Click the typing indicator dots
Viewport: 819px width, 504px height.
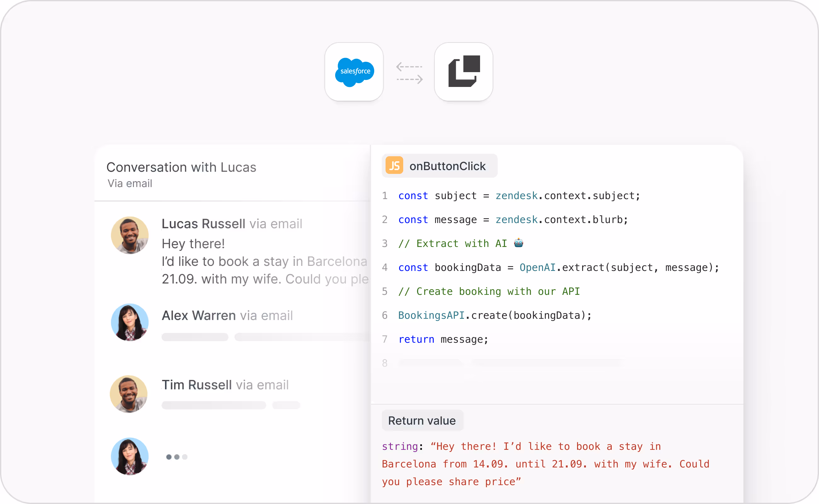click(x=177, y=457)
